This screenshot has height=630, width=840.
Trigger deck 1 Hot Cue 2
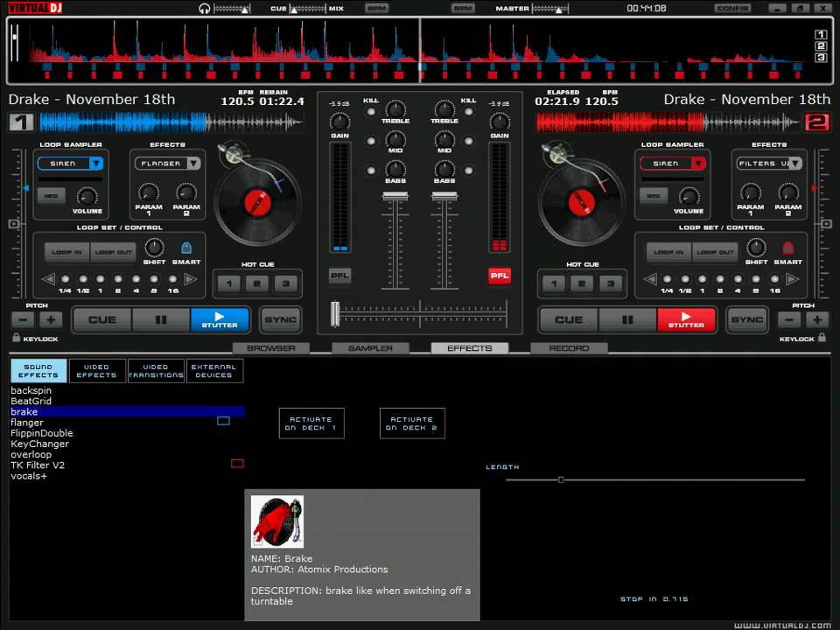pyautogui.click(x=257, y=283)
